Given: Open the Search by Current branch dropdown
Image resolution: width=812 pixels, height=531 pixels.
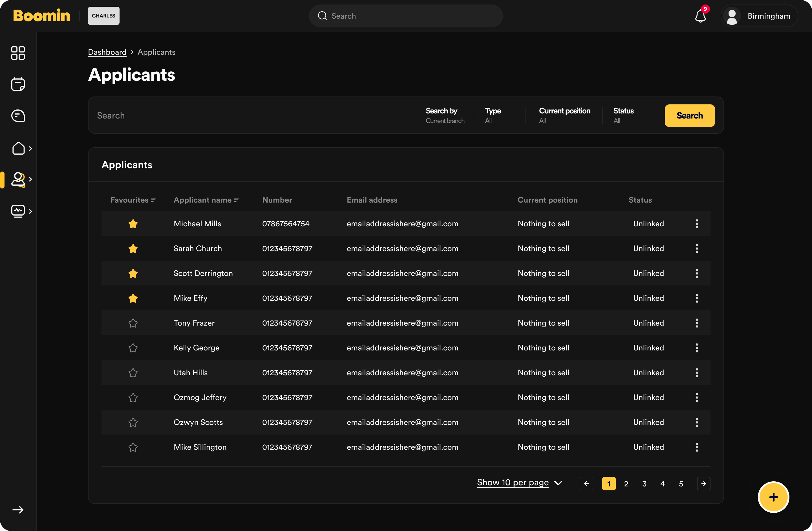Looking at the screenshot, I should [x=445, y=115].
